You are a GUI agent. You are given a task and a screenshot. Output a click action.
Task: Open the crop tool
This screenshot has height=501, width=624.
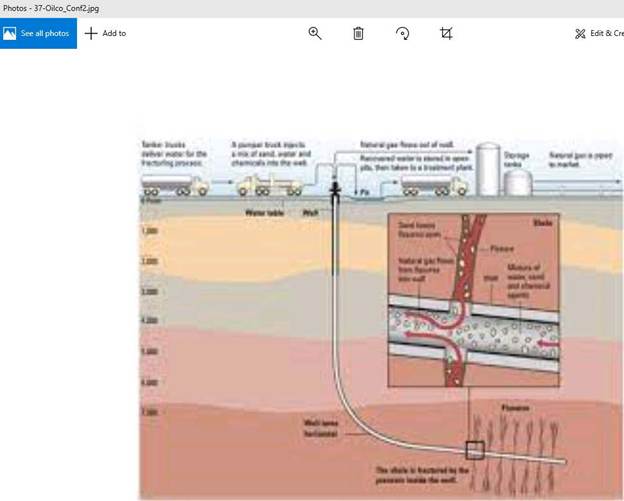click(446, 33)
